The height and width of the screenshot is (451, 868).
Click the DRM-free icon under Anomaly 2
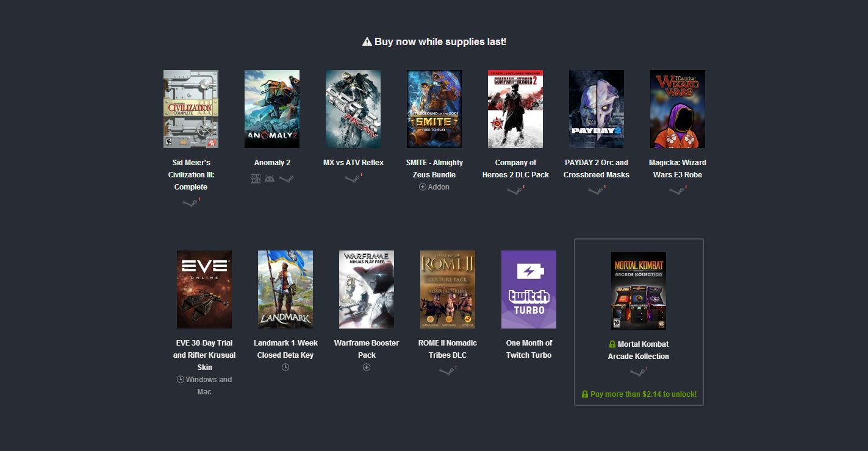pyautogui.click(x=256, y=179)
